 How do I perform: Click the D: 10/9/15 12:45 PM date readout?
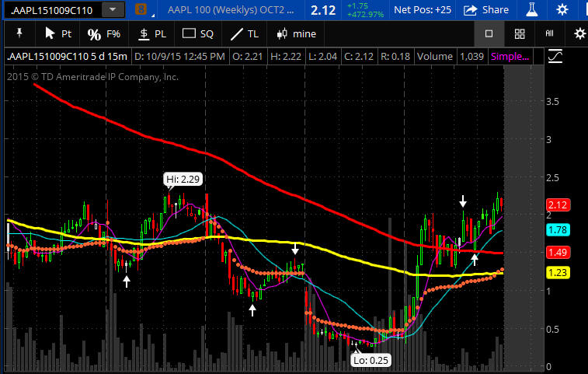[x=179, y=57]
